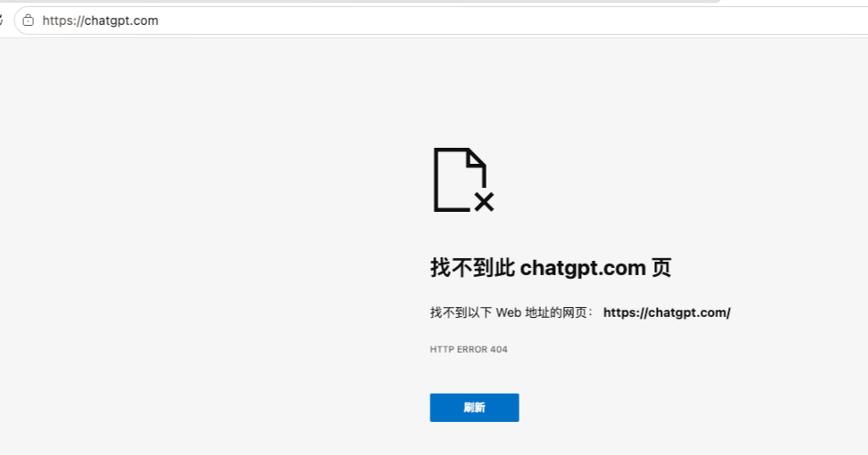This screenshot has height=455, width=868.
Task: Click the word Web in the error description
Action: (x=508, y=313)
